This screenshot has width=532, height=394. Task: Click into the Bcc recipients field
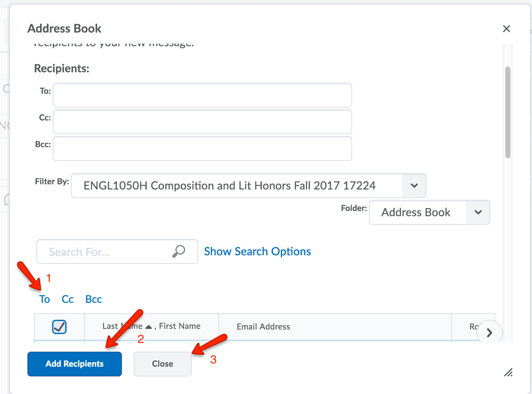(x=202, y=148)
